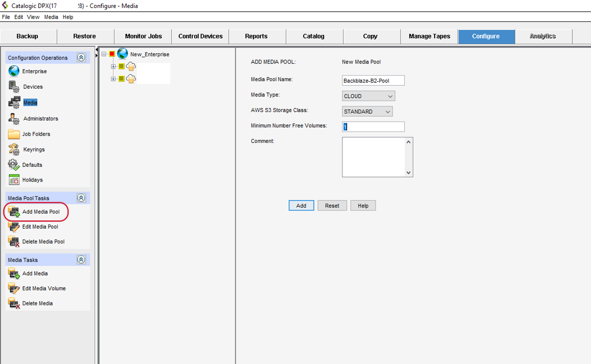Switch to the Manage Tapes tab
Screen dimensions: 591x364
coord(429,36)
